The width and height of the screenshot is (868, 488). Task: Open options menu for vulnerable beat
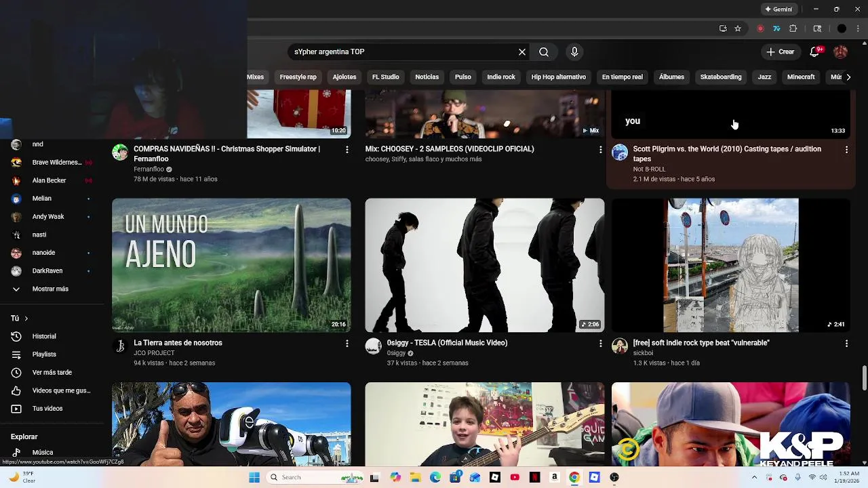(846, 344)
